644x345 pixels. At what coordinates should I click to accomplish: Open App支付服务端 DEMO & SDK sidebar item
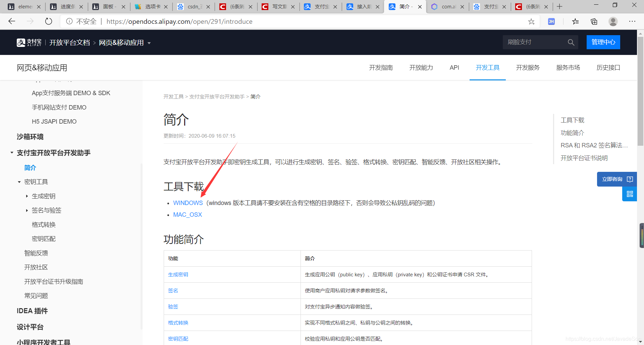click(x=71, y=93)
